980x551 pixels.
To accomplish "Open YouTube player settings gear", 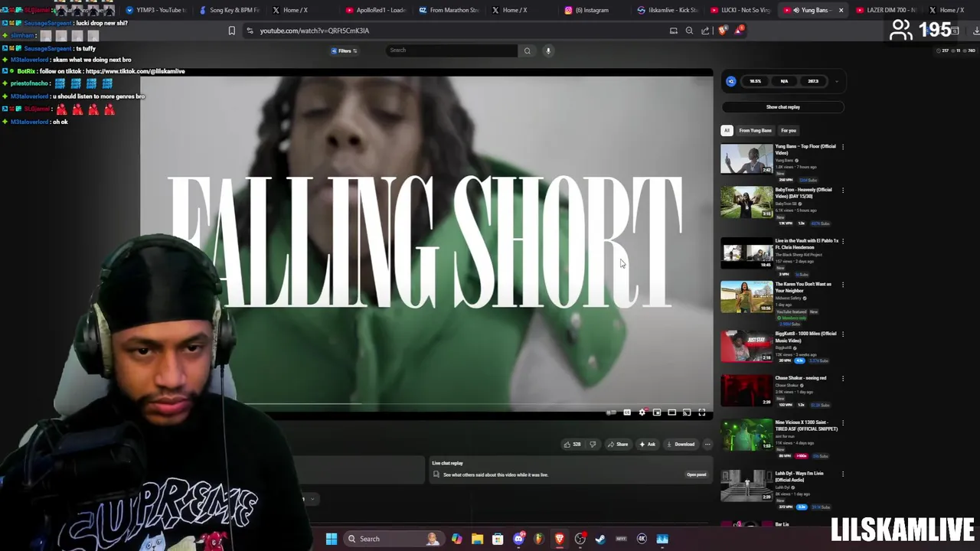I will 642,412.
